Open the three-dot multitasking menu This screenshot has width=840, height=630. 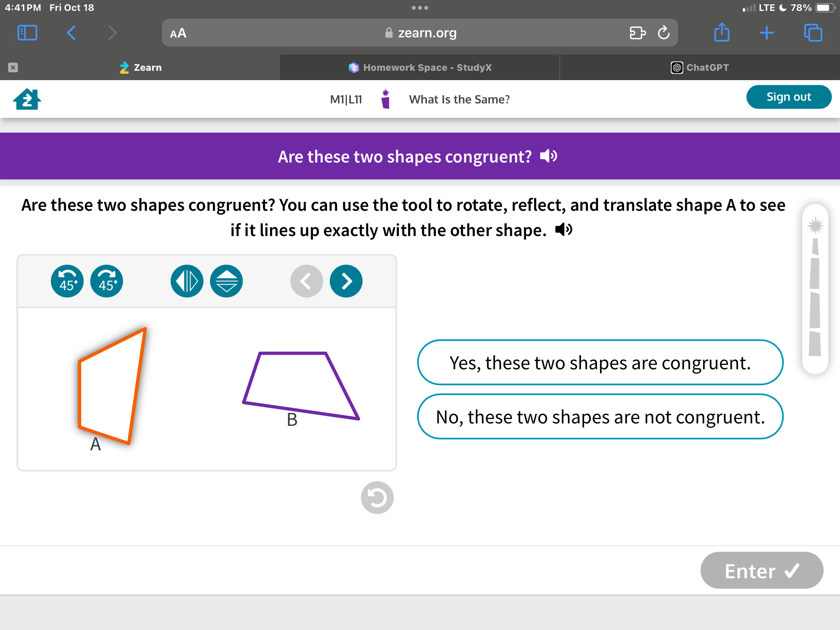click(420, 8)
